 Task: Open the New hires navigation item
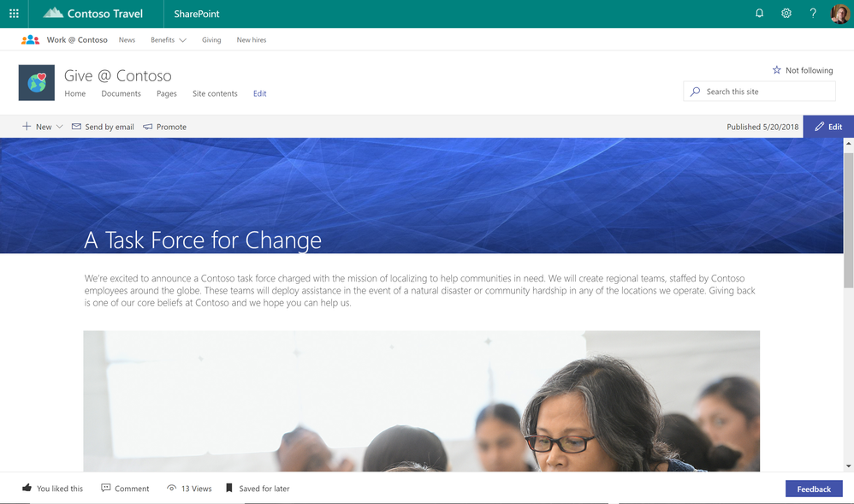pyautogui.click(x=252, y=39)
